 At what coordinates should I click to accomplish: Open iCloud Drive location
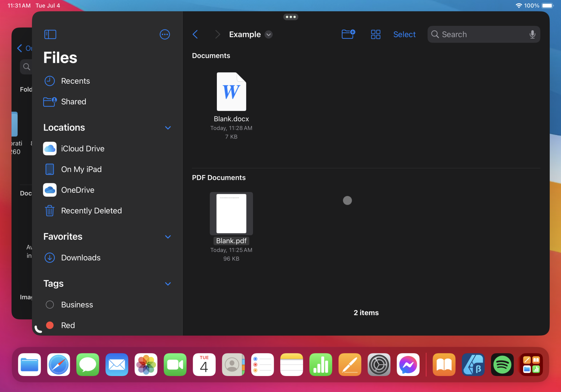click(82, 149)
